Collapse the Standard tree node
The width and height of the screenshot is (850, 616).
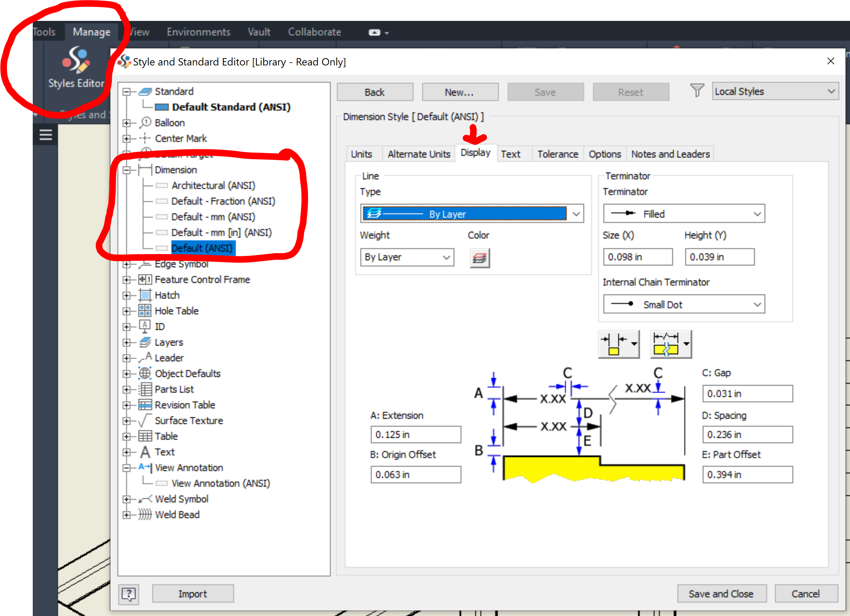[127, 92]
